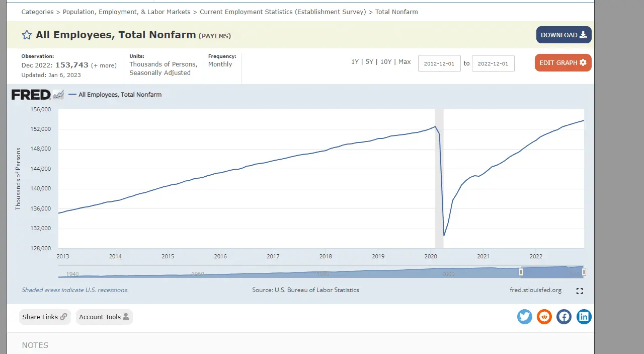Viewport: 644px width, 354px height.
Task: Switch to the 10Y date range
Action: click(x=385, y=62)
